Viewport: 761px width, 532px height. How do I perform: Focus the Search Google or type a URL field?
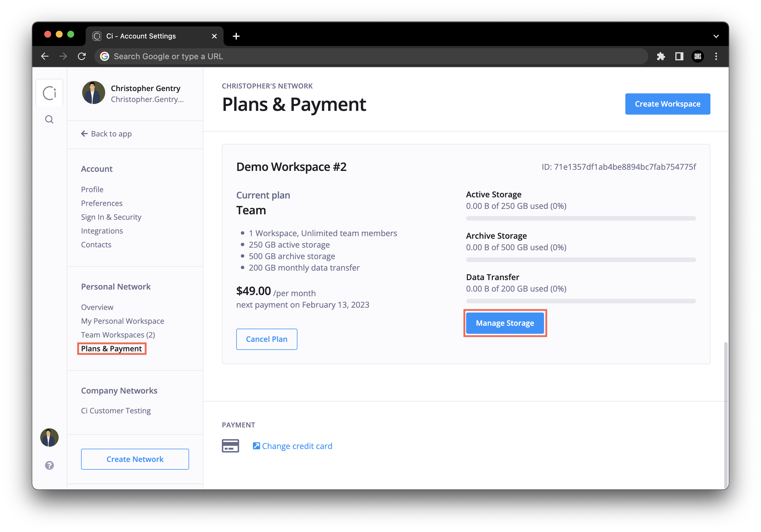click(x=371, y=56)
